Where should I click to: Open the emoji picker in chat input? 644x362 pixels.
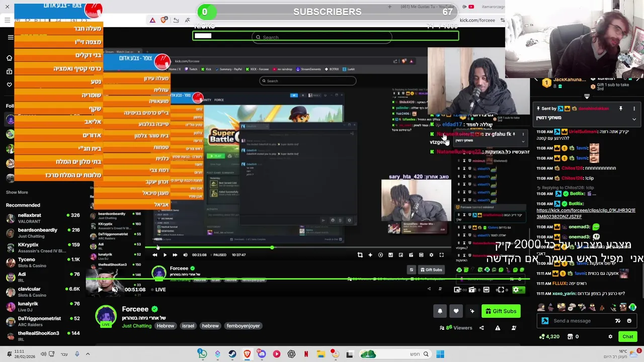point(629,321)
